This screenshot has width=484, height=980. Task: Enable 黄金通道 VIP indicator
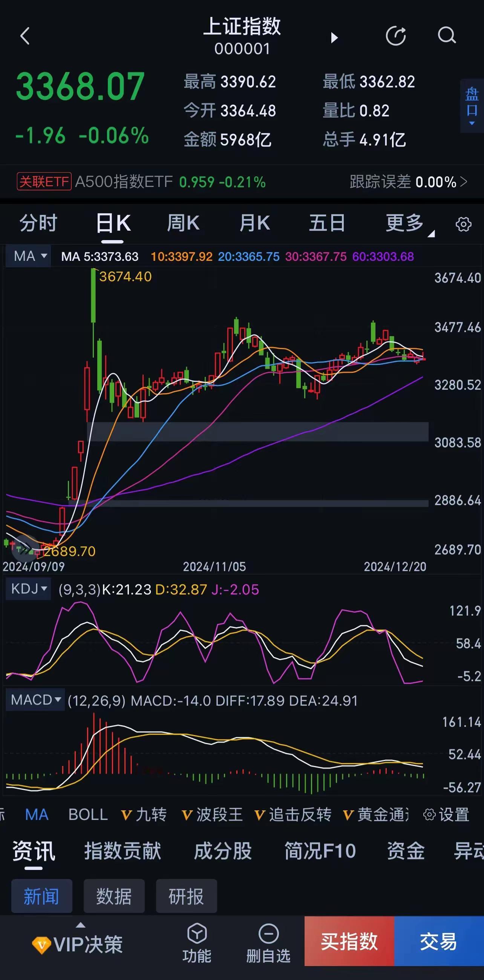click(x=376, y=815)
